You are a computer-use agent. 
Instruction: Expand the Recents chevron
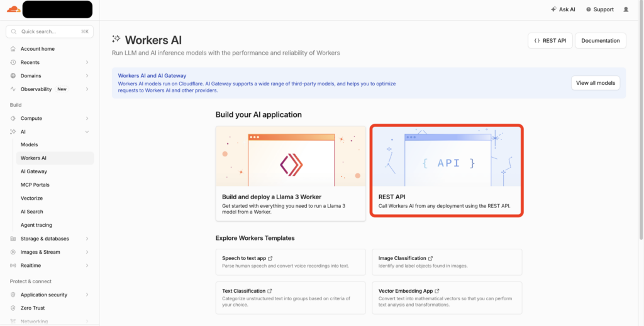tap(87, 62)
